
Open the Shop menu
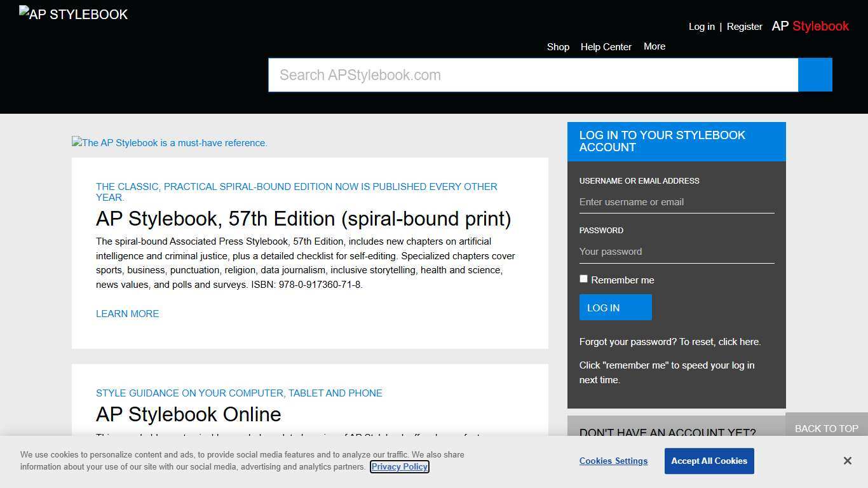click(x=558, y=46)
